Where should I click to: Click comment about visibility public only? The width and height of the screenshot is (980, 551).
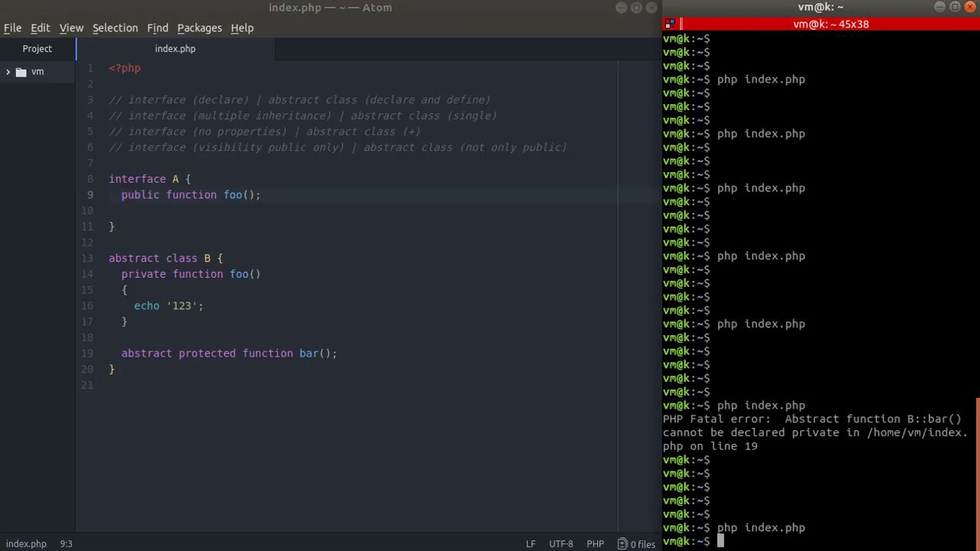[x=338, y=148]
